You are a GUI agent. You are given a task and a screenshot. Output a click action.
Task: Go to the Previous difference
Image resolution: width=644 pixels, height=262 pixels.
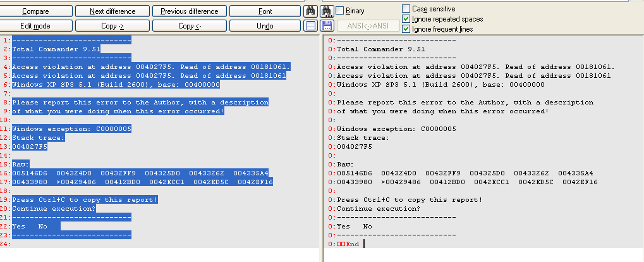pos(190,11)
